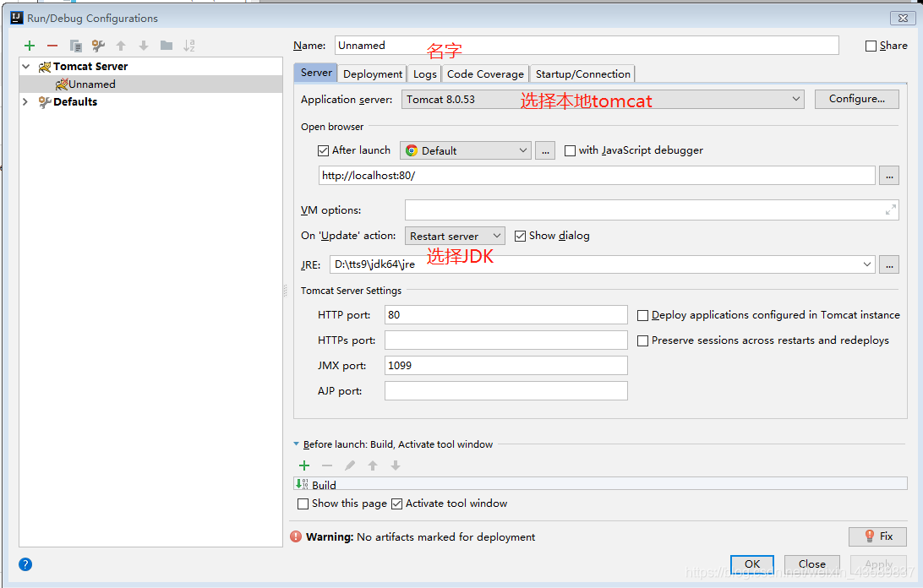Copy the selected configuration
Screen dimensions: 923x588
[x=75, y=46]
